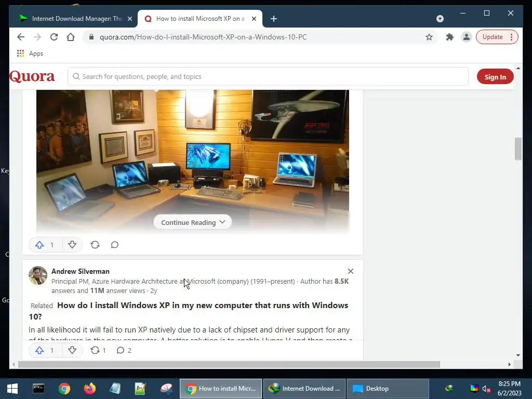Expand answer with Continue Reading

[x=192, y=222]
